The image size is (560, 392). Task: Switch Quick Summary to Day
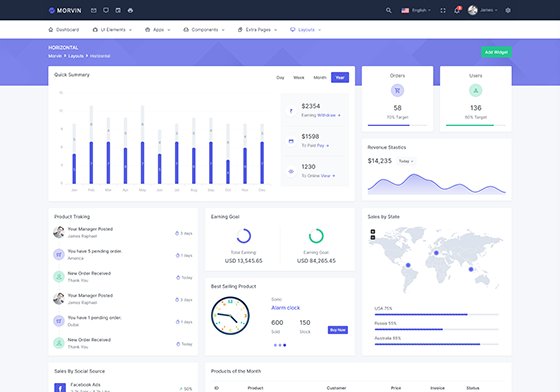(280, 77)
